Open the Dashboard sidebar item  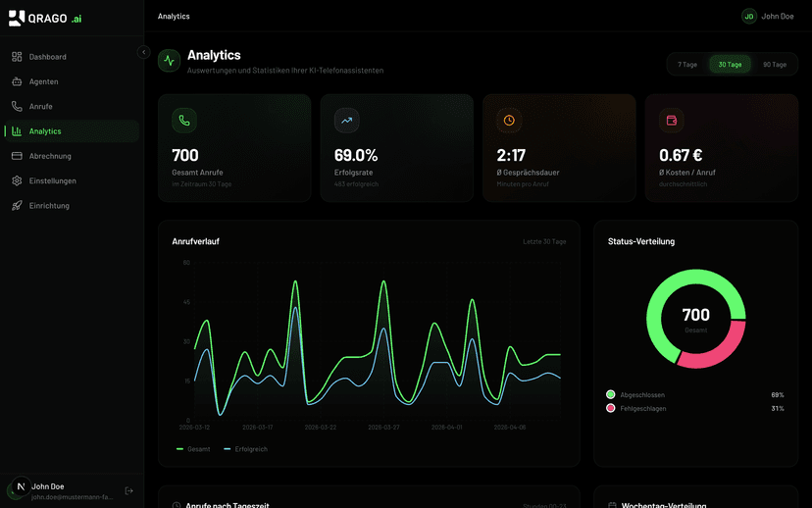click(72, 57)
